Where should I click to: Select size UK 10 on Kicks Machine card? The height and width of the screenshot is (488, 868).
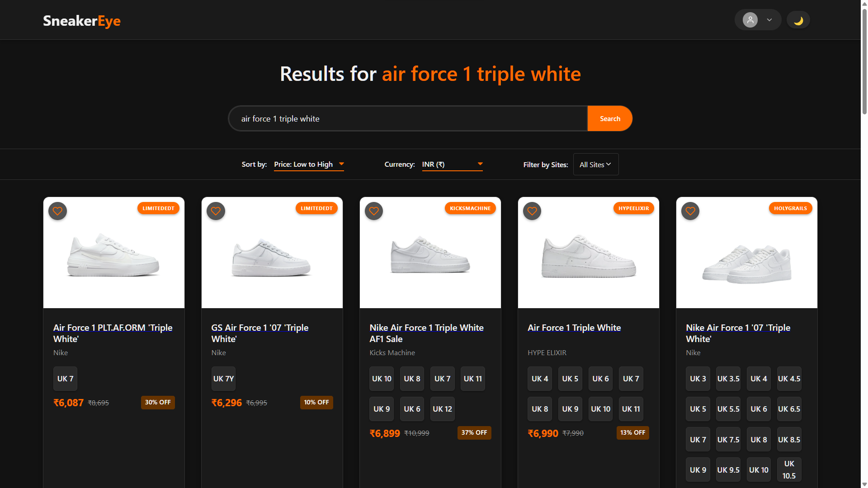click(x=382, y=379)
